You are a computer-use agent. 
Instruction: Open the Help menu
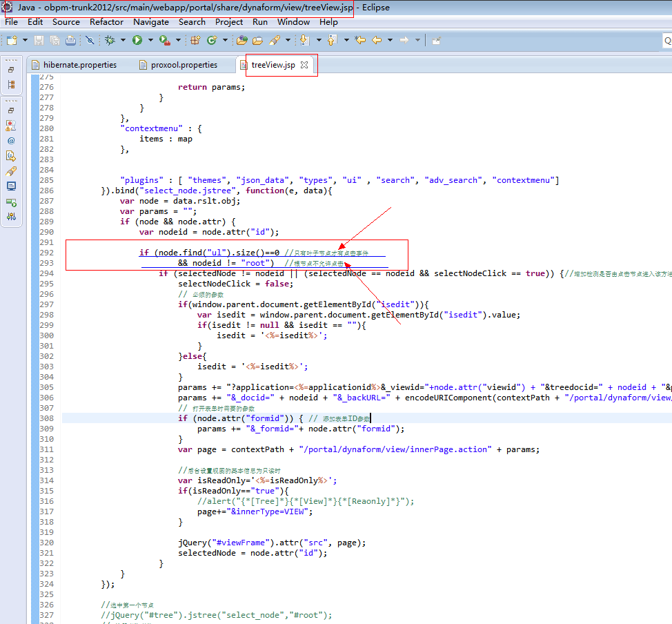(x=328, y=22)
